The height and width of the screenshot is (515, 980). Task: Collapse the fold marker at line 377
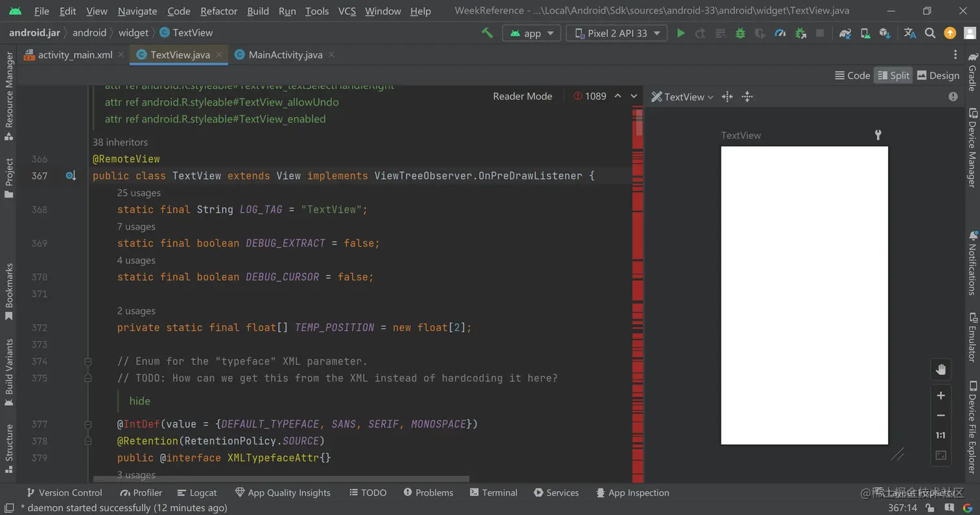(87, 424)
